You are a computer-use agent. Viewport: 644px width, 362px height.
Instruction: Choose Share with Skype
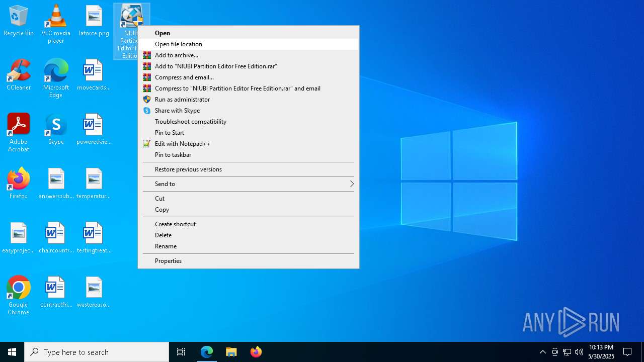point(249,111)
